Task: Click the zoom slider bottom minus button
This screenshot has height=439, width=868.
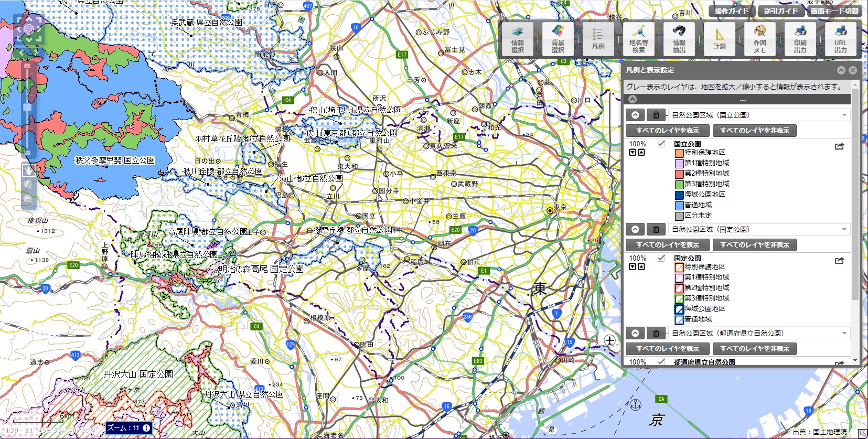Action: point(28,153)
